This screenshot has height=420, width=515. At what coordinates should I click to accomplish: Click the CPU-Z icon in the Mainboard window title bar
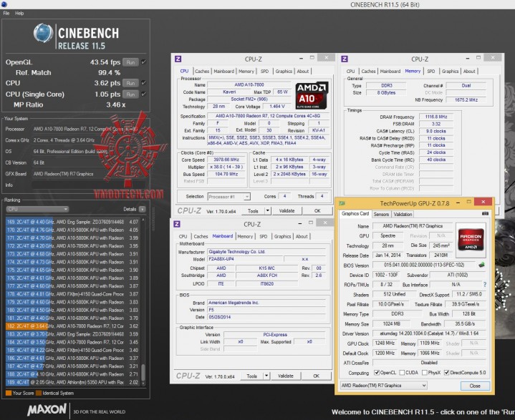click(177, 224)
